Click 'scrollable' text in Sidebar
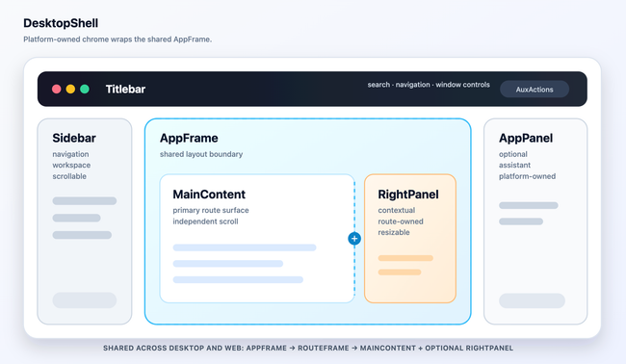 69,176
